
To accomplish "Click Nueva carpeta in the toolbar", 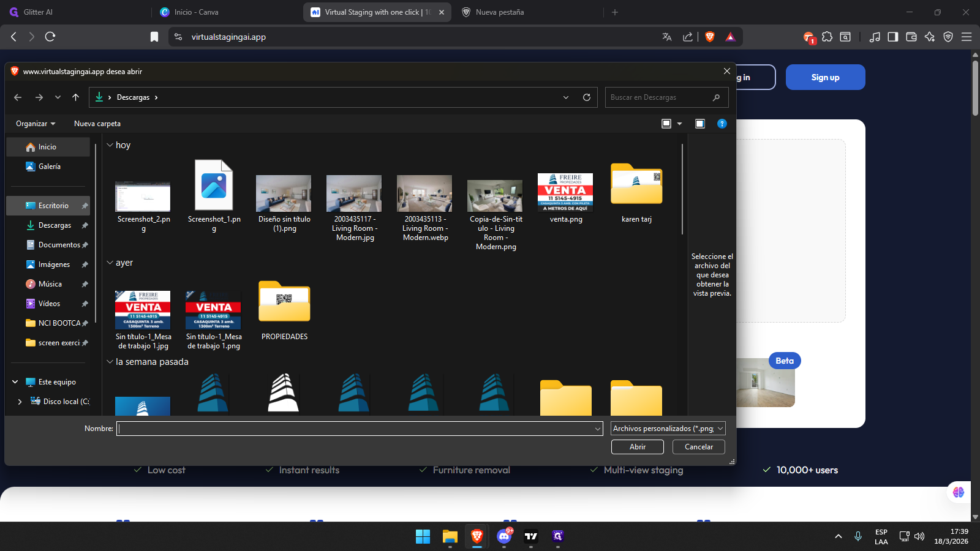I will [x=97, y=124].
